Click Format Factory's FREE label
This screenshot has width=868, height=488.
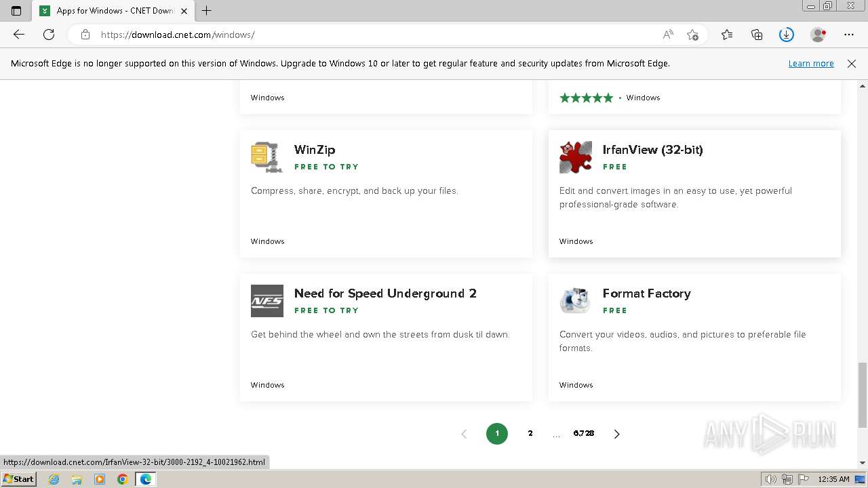[614, 310]
